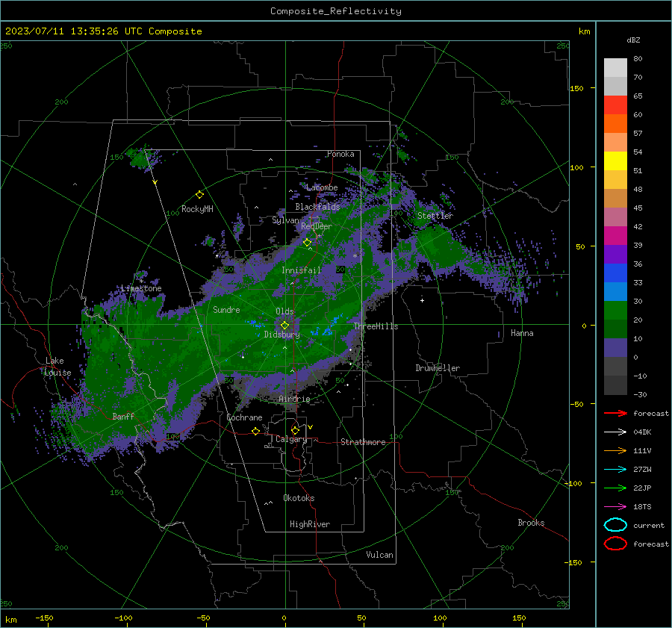Select the Lake Louise label
Viewport: 672px width, 628px height.
point(57,367)
